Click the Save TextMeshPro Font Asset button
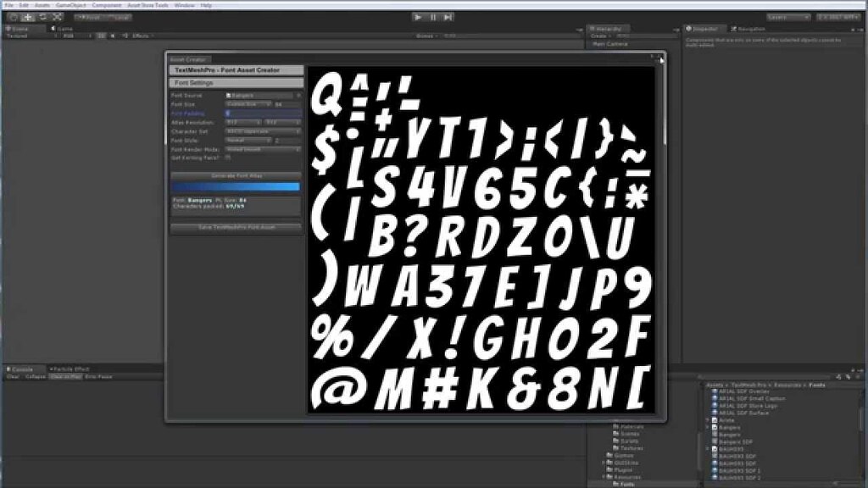868x488 pixels. (x=236, y=227)
